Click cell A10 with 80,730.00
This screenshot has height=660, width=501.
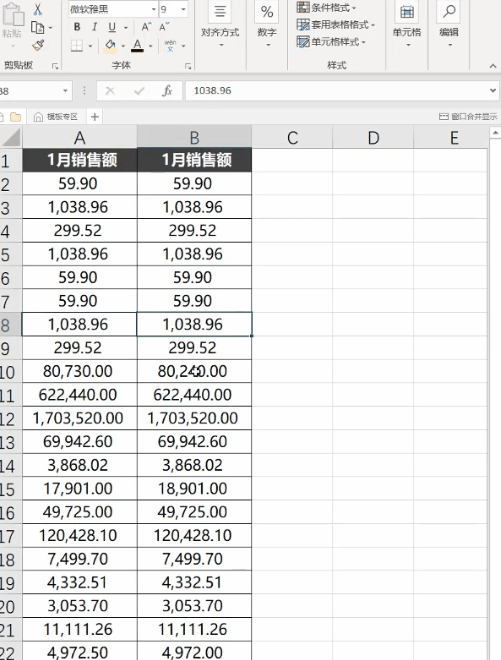coord(80,371)
